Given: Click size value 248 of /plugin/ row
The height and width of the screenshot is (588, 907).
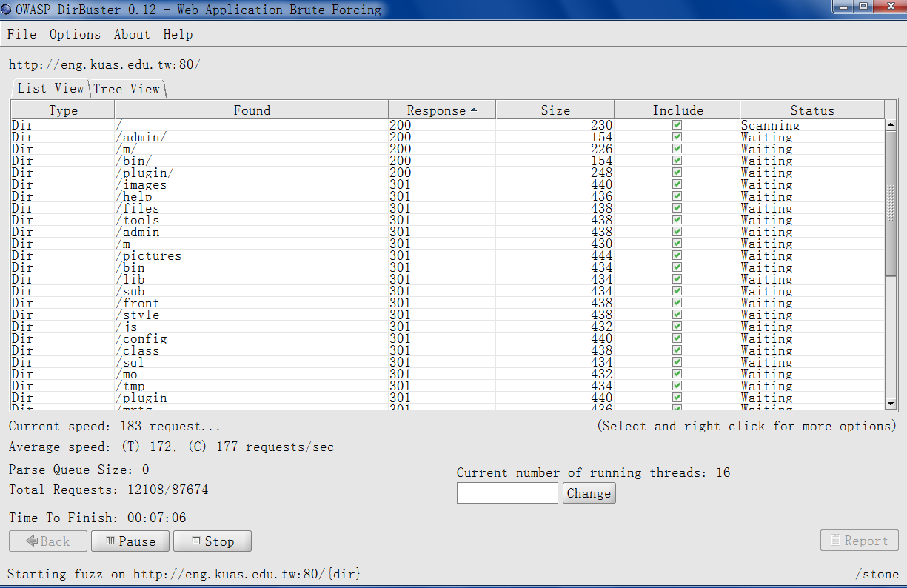Looking at the screenshot, I should click(602, 173).
